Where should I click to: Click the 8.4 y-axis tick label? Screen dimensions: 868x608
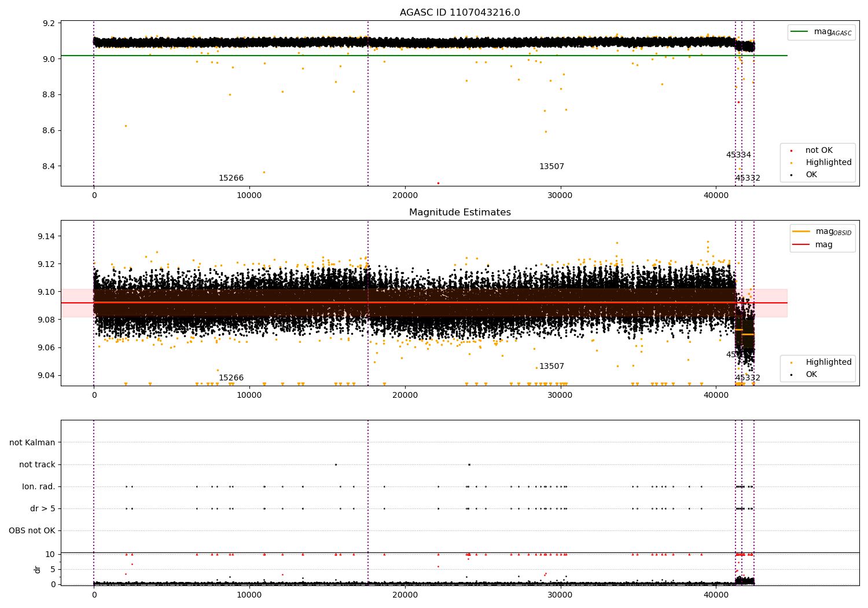tap(49, 167)
